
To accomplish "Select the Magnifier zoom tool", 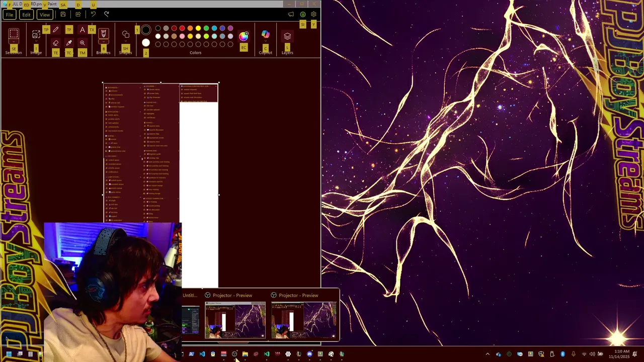I will pos(83,43).
